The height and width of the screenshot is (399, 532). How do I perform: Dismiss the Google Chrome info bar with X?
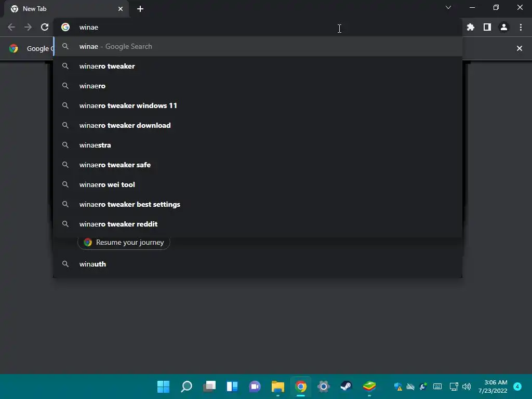520,48
